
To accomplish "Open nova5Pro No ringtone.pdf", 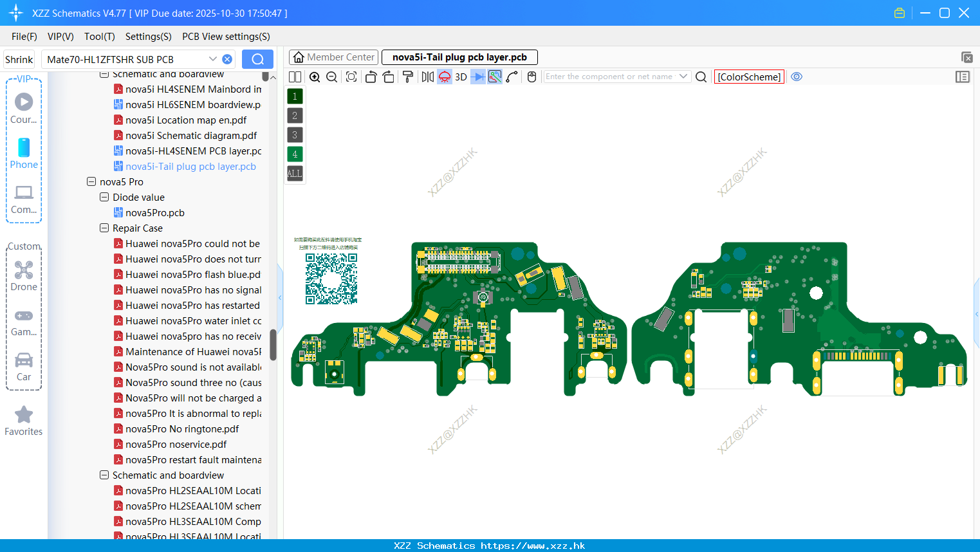I will click(182, 429).
